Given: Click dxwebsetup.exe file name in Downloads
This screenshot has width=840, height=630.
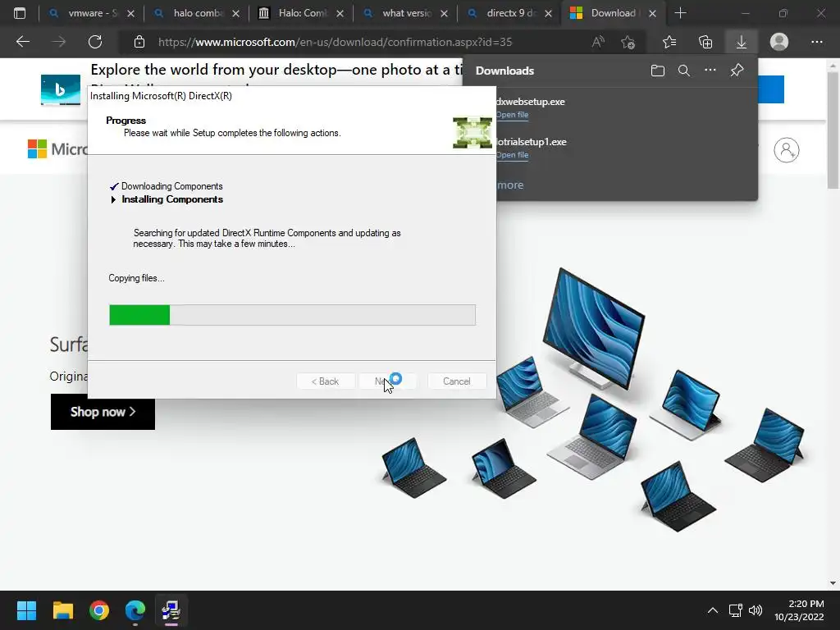Looking at the screenshot, I should (531, 101).
